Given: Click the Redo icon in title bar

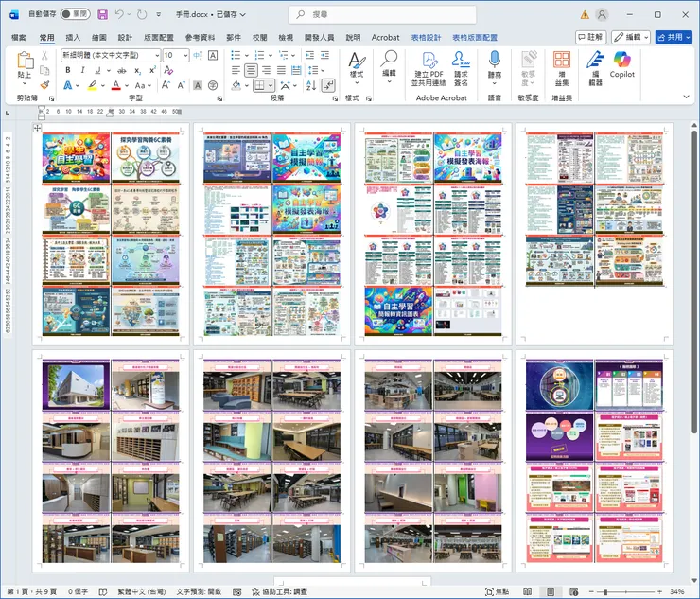Looking at the screenshot, I should click(142, 14).
